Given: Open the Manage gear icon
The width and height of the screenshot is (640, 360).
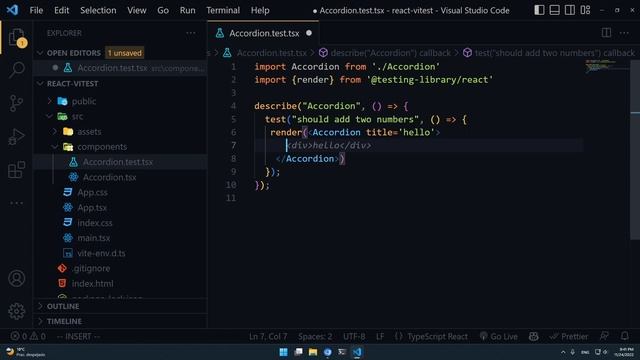Looking at the screenshot, I should (x=17, y=311).
